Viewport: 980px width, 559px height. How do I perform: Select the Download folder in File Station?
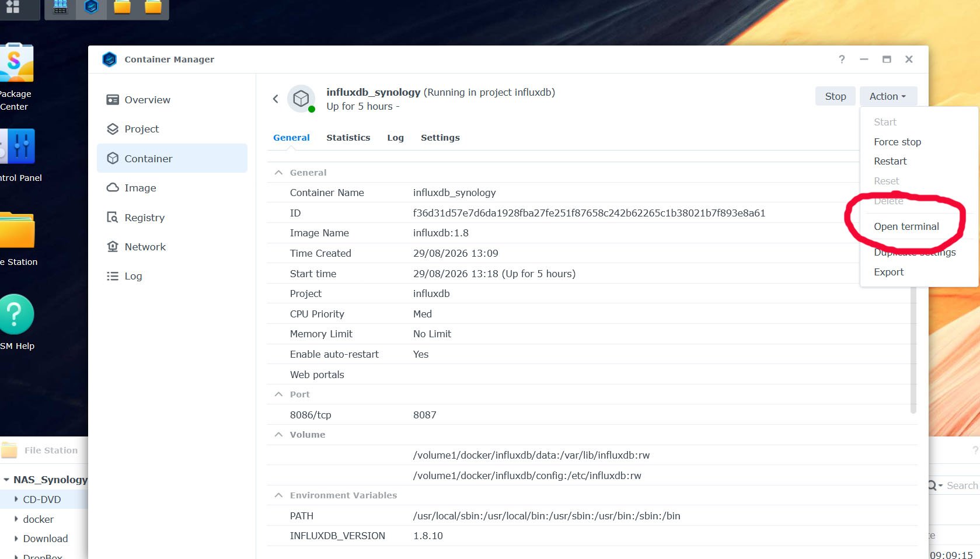[x=46, y=539]
